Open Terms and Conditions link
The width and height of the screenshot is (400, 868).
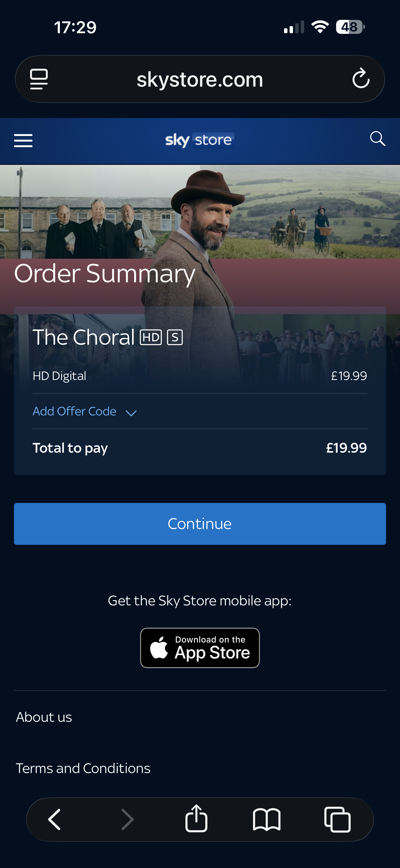pos(83,768)
